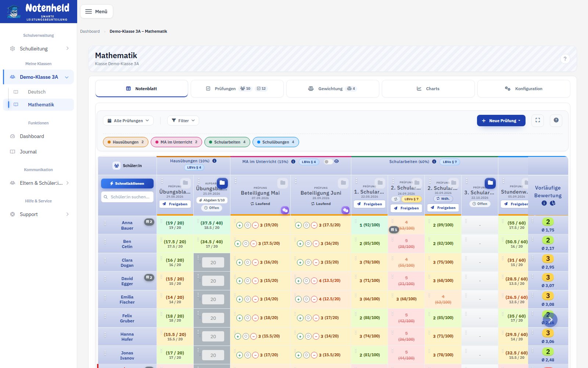Click the question mark icon in Mathematik header
The image size is (588, 368).
point(565,59)
